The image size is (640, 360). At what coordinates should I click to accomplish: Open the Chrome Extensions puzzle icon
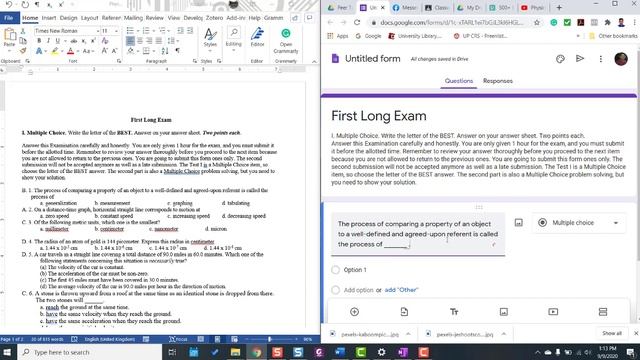(x=607, y=22)
